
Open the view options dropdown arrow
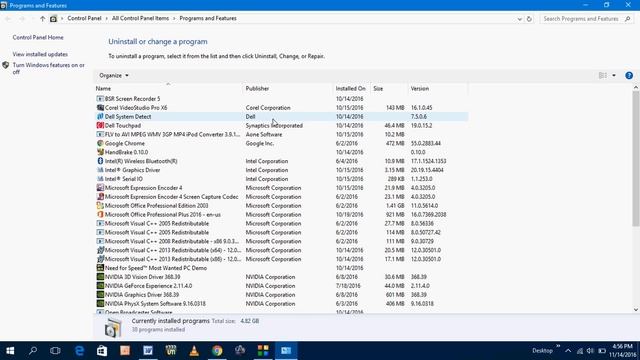(x=614, y=76)
